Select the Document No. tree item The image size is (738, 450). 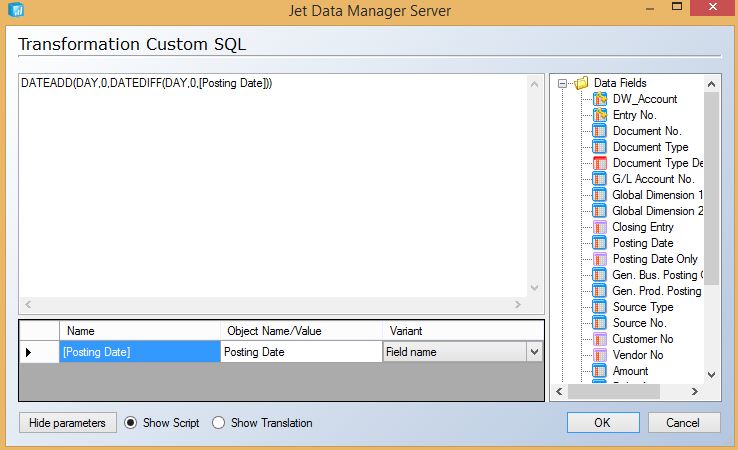(647, 131)
